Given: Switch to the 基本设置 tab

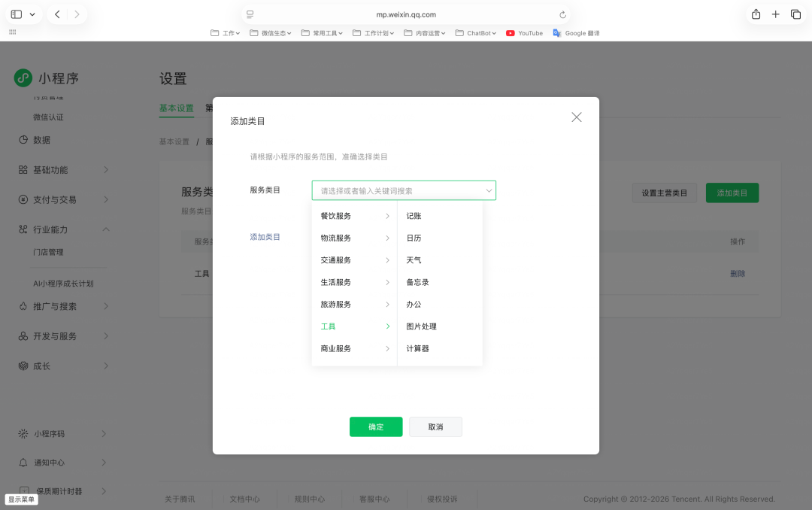Looking at the screenshot, I should click(x=176, y=108).
